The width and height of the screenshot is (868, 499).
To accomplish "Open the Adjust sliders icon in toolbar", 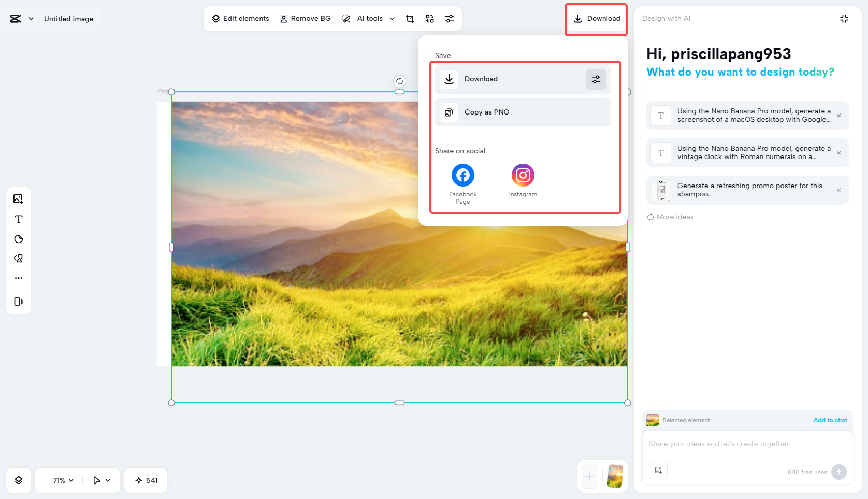I will click(450, 19).
